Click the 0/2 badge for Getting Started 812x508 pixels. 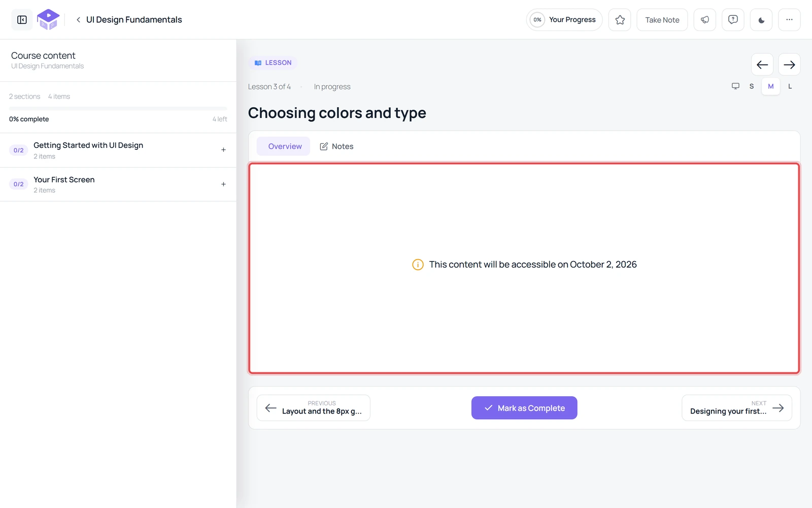(x=19, y=150)
